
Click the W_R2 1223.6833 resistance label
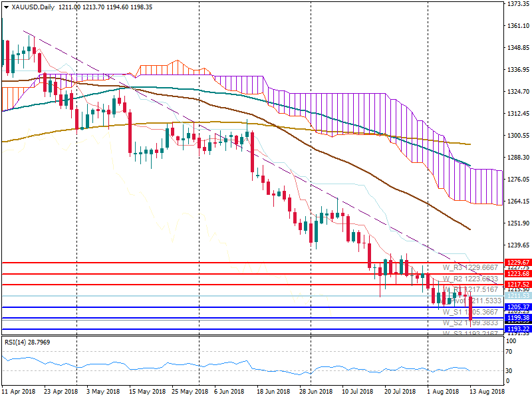coord(470,279)
